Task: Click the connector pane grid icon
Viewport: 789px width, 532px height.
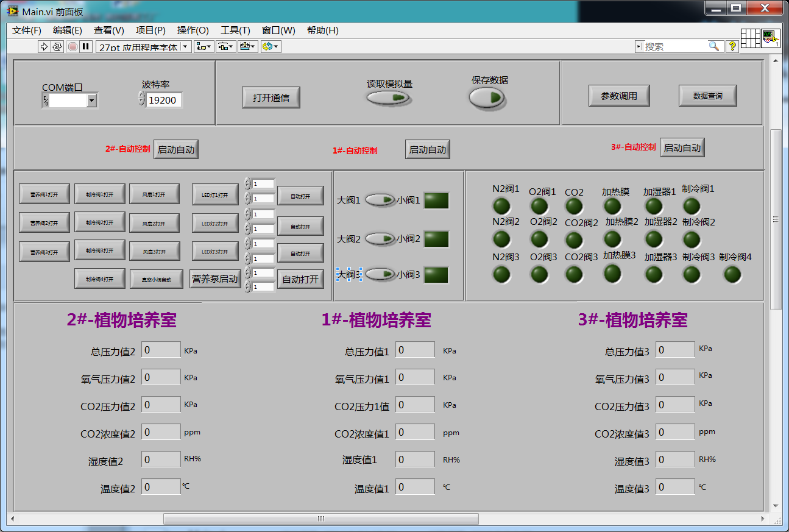Action: coord(751,38)
